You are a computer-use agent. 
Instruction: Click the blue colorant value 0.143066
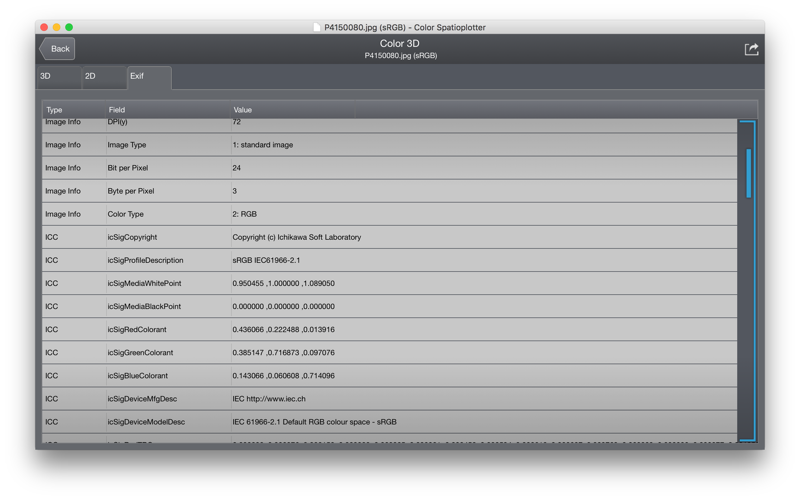coord(284,376)
